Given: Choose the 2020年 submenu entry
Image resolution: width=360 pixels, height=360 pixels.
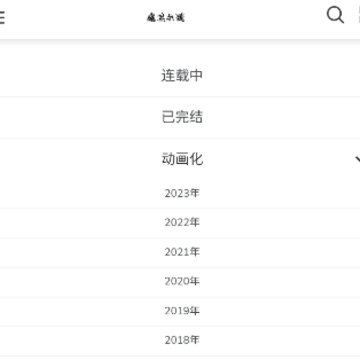Looking at the screenshot, I should coord(182,282).
